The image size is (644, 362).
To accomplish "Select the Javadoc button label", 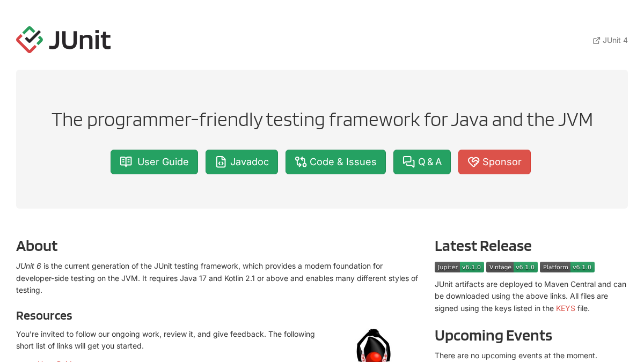I will 250,162.
